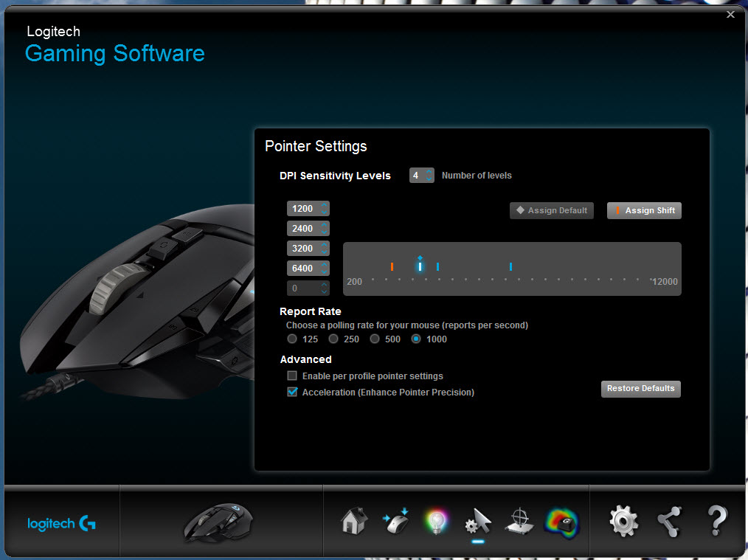Viewport: 748px width, 560px height.
Task: Toggle Acceleration (Enhance Pointer Precision) checkbox
Action: pyautogui.click(x=292, y=392)
